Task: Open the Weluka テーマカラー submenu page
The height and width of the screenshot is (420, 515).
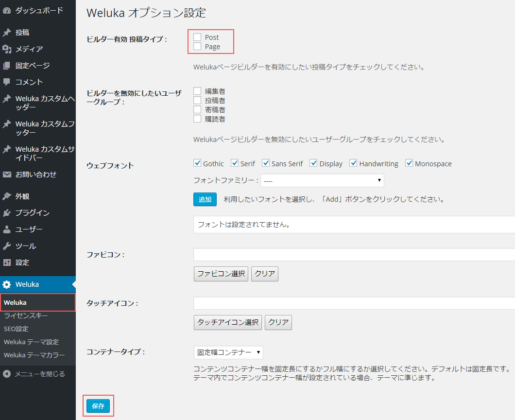Action: pos(34,355)
